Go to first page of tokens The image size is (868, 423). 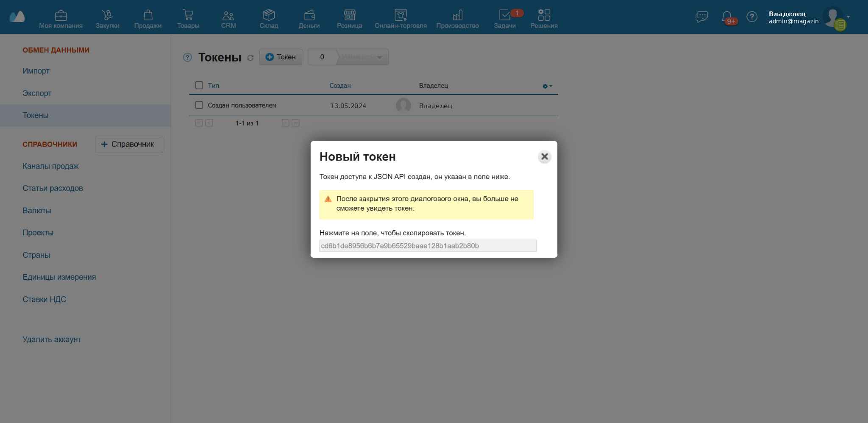tap(199, 123)
